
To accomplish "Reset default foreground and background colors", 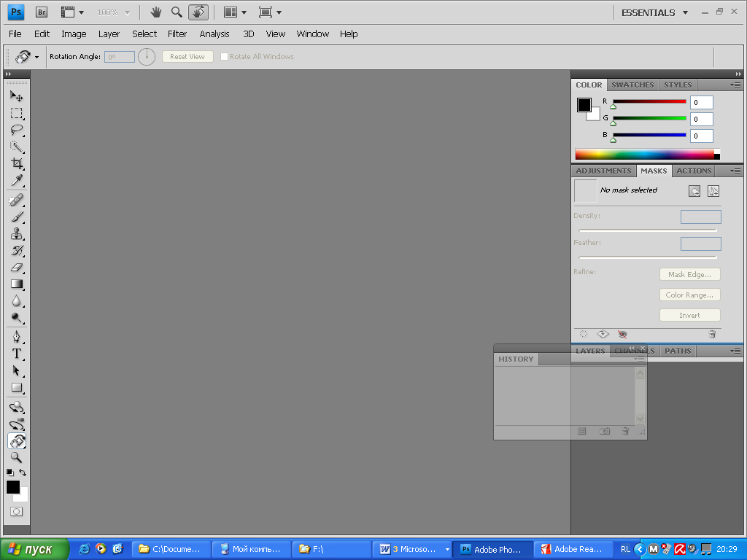I will click(x=10, y=472).
